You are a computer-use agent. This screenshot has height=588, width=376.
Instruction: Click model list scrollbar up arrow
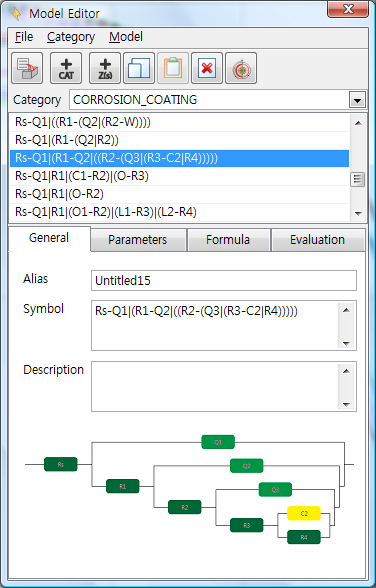coord(358,123)
